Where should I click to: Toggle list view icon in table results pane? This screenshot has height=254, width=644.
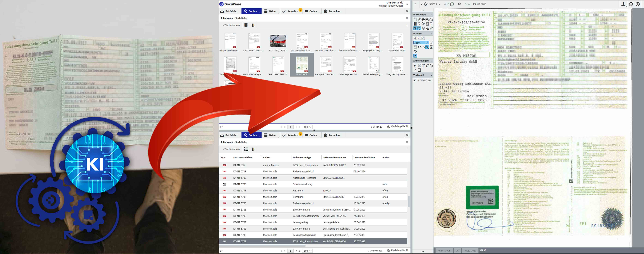click(246, 149)
